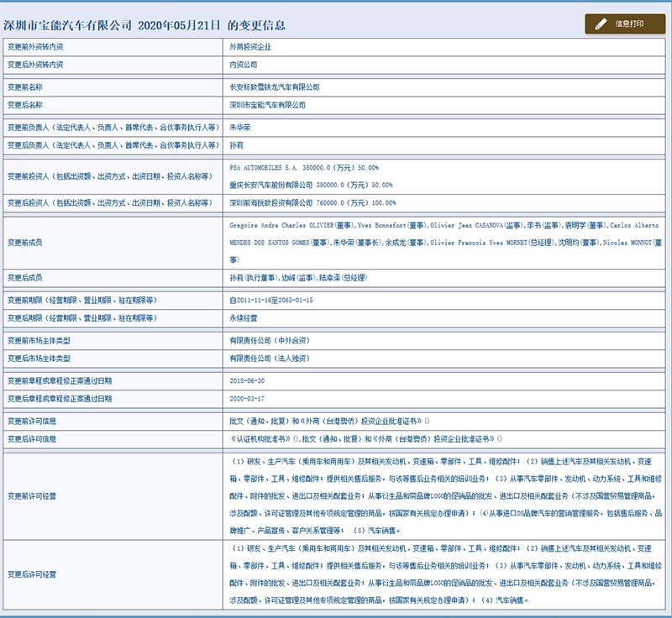The image size is (672, 618).
Task: Select text ending （4）汽车销售。
Action: 379,601
